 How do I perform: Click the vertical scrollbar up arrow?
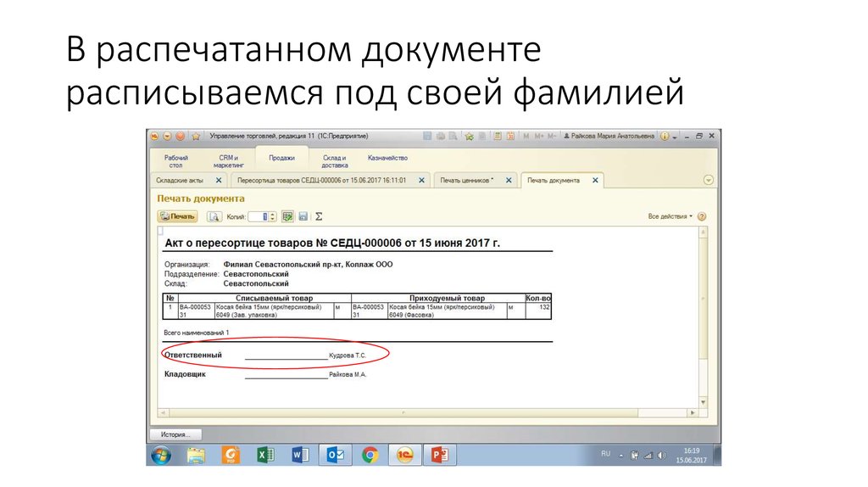703,232
